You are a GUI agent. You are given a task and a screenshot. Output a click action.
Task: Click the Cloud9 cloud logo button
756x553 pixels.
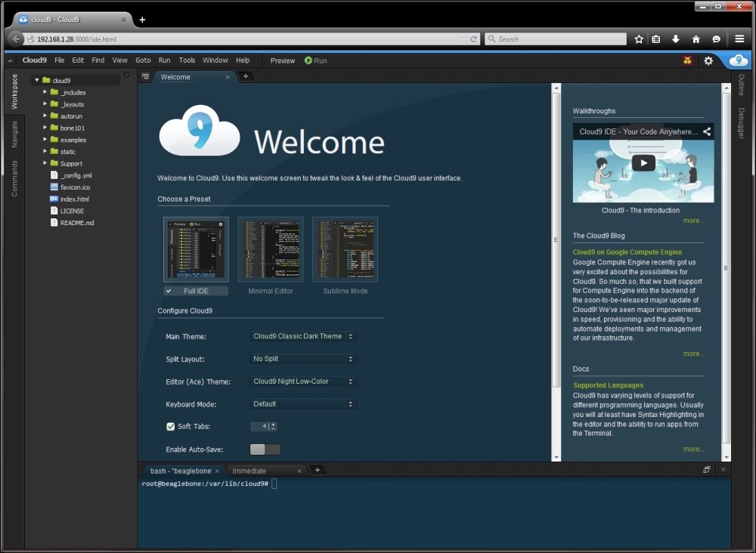click(739, 60)
